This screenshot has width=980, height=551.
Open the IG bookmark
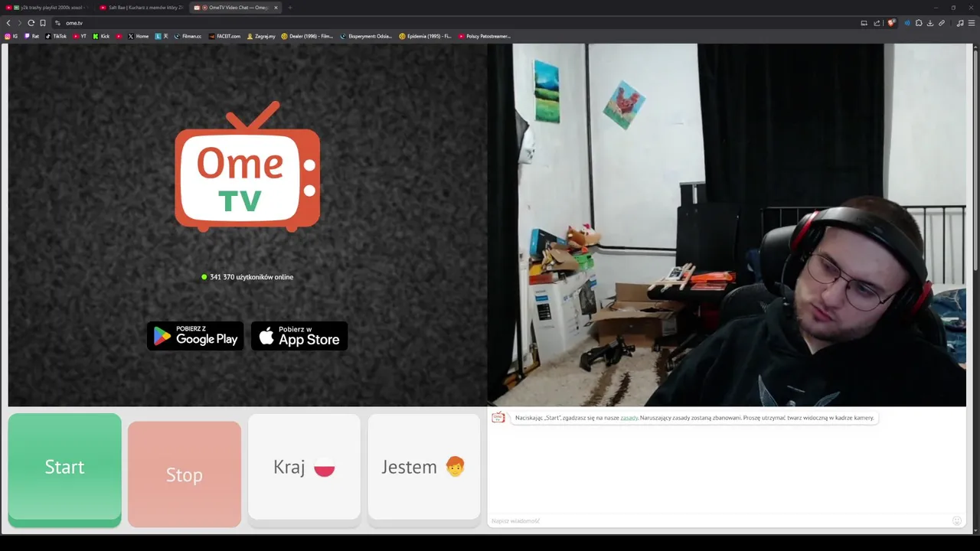[x=11, y=36]
